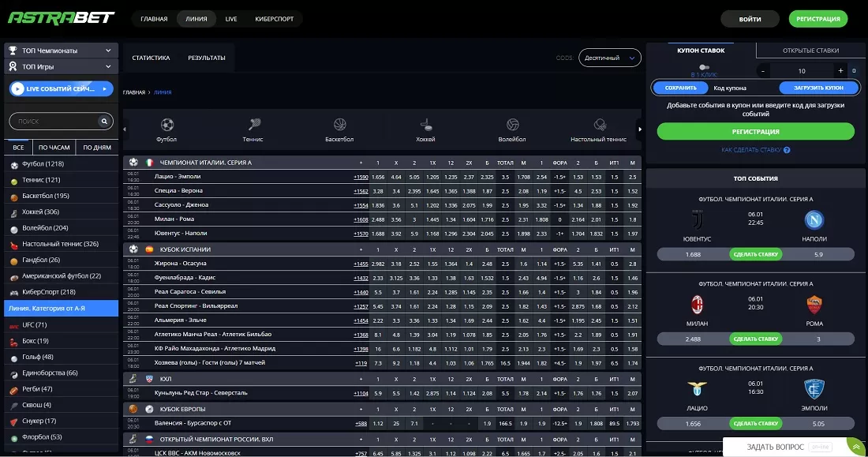Click the help icon beside Как сделать ставку
This screenshot has width=868, height=457.
pos(787,150)
